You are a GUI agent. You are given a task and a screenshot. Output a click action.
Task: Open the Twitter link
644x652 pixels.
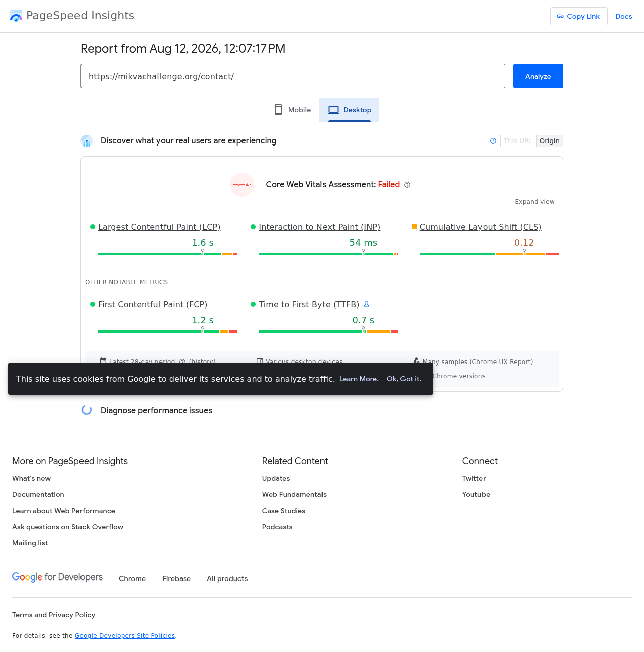474,479
